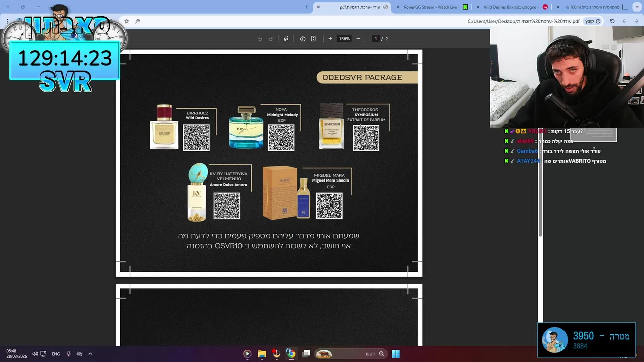Open a new browser tab with plus

pyautogui.click(x=306, y=7)
